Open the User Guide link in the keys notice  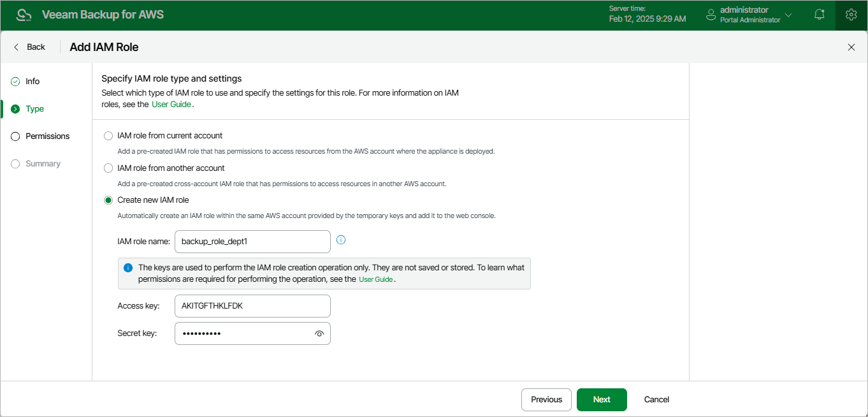coord(375,279)
